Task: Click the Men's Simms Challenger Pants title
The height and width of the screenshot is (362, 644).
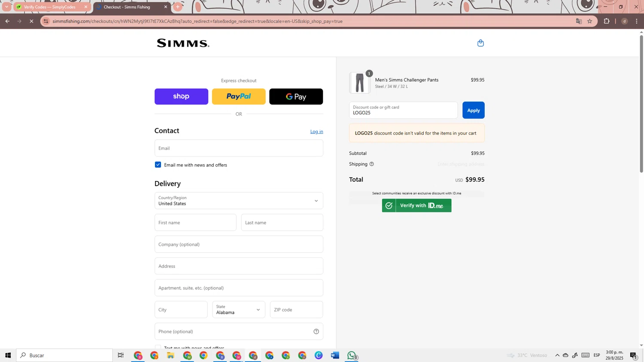Action: [x=407, y=80]
